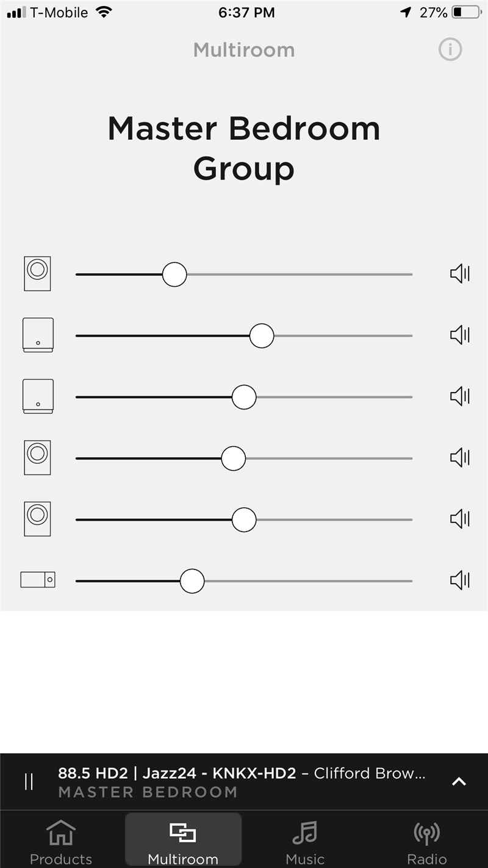
Task: Go to the Radio tab
Action: click(x=426, y=841)
